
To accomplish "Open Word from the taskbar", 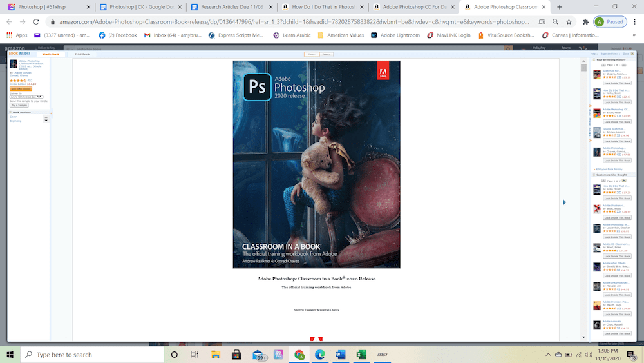I will click(341, 355).
